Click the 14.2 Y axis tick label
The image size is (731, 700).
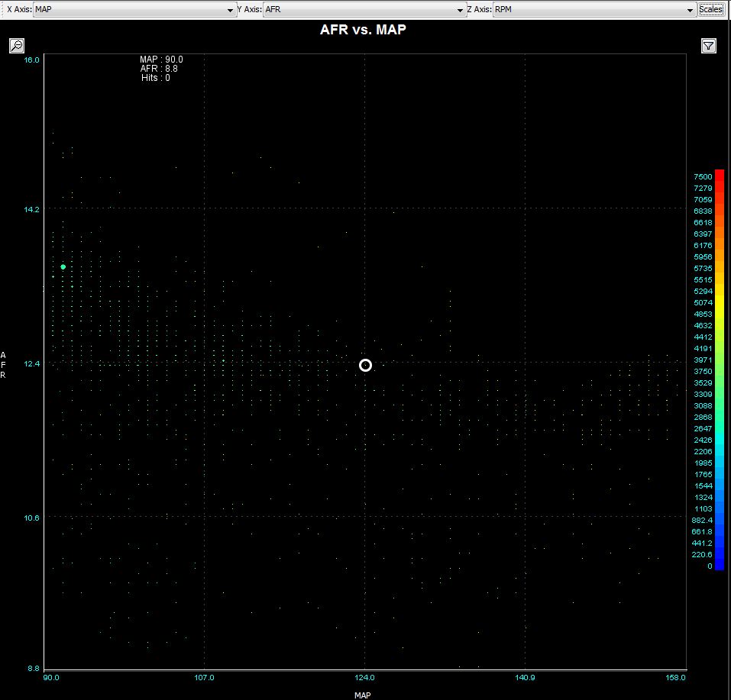(32, 208)
